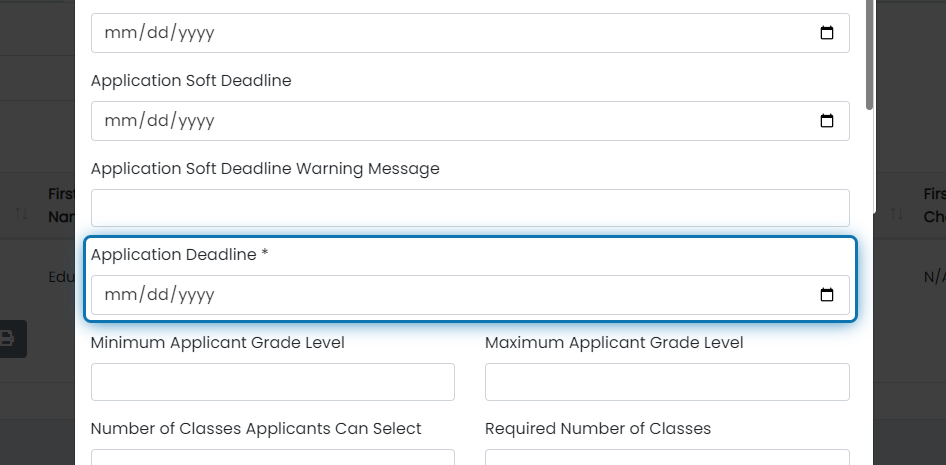Focus Number of Classes Applicants Can Select input

[273, 457]
